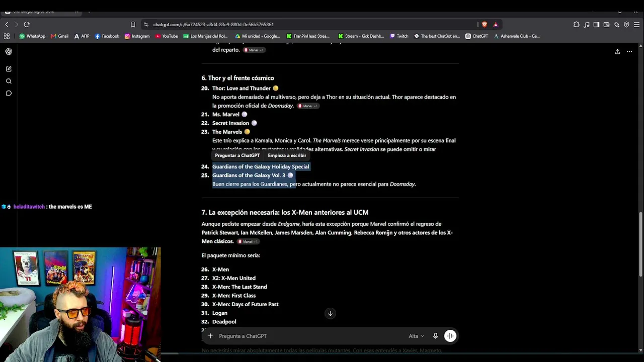Open the Marvel source chip after 'Doomsday.'
The image size is (644, 362).
pos(308,106)
